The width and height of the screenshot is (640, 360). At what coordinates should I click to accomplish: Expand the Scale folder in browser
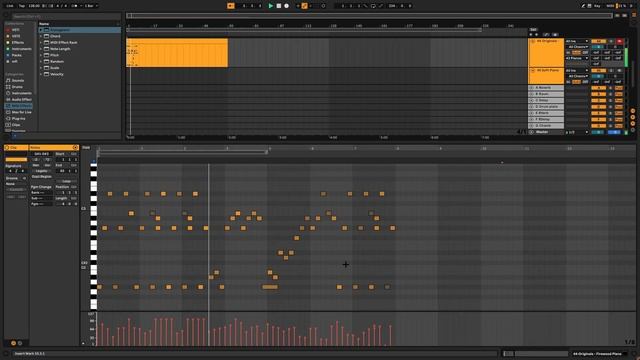tap(41, 68)
